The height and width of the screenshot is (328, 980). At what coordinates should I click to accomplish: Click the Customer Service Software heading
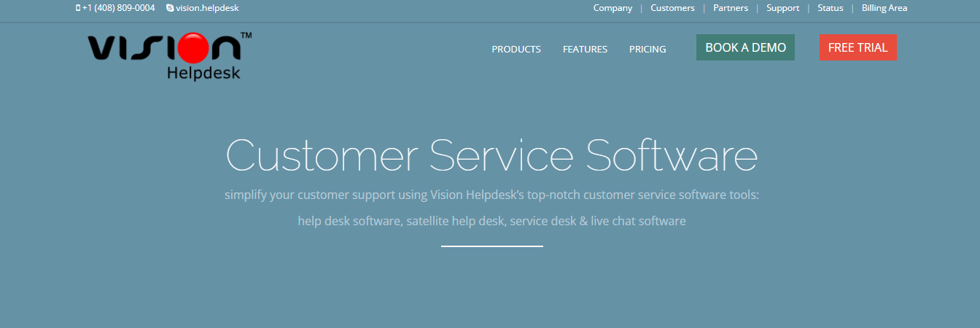point(491,155)
